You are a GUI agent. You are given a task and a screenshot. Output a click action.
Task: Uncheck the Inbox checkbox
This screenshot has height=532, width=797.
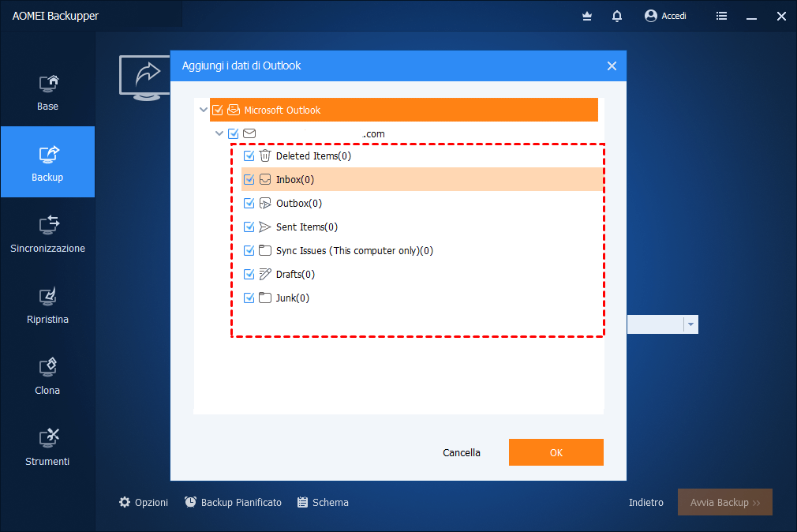pos(249,179)
